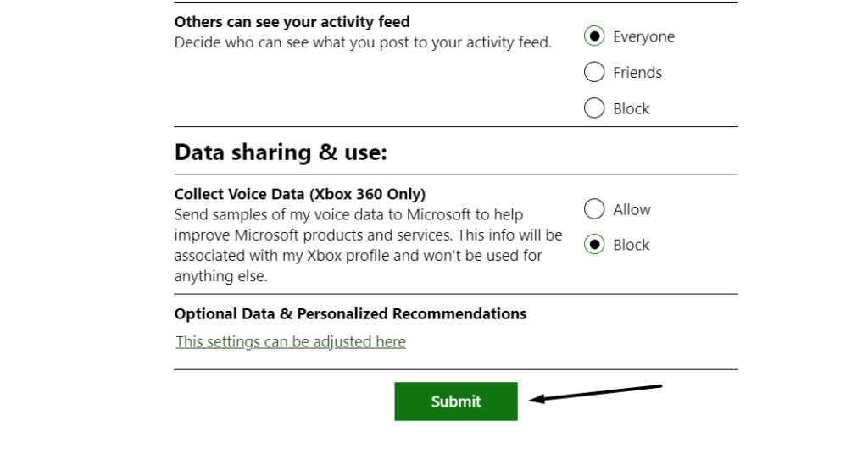
Task: Select Block radio for Collect Voice Data
Action: tap(594, 245)
